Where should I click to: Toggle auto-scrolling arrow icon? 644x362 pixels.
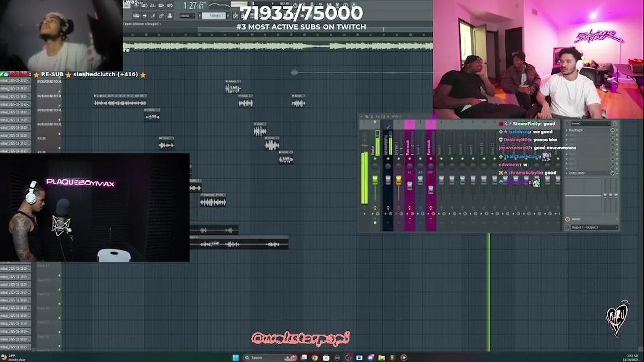(x=145, y=16)
